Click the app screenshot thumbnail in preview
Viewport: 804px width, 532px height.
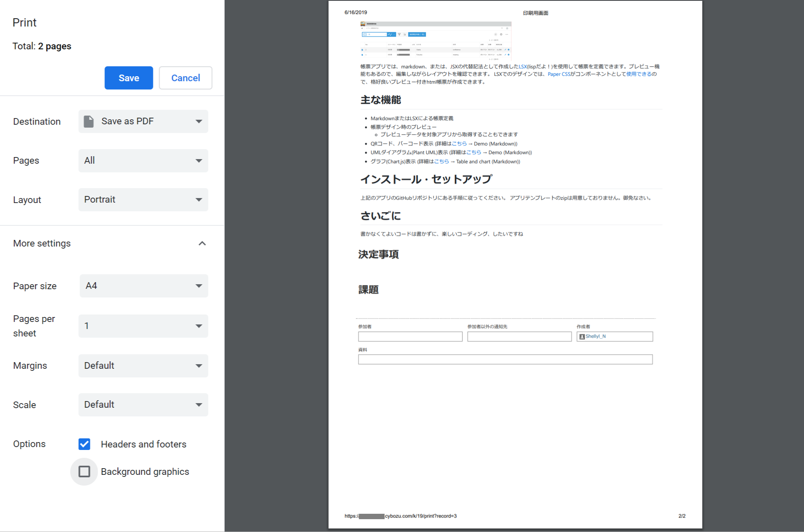[436, 41]
